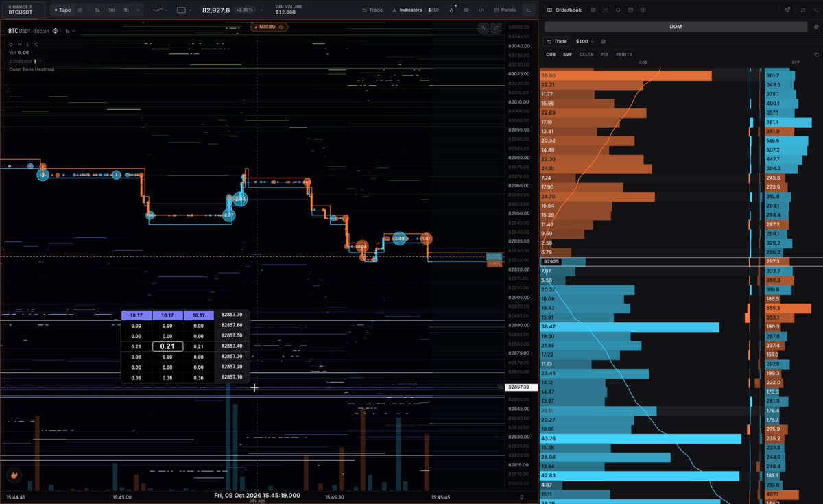
Task: Toggle the P/S column
Action: tap(605, 54)
